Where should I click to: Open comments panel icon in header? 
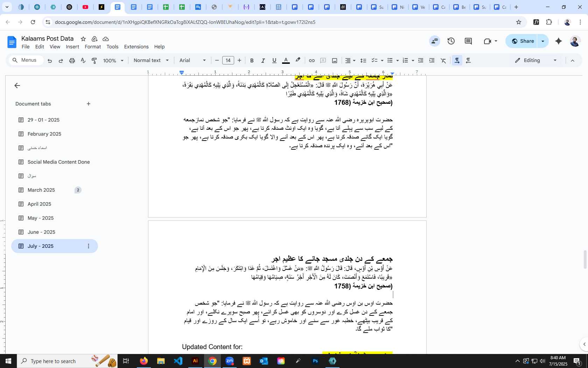pyautogui.click(x=468, y=41)
